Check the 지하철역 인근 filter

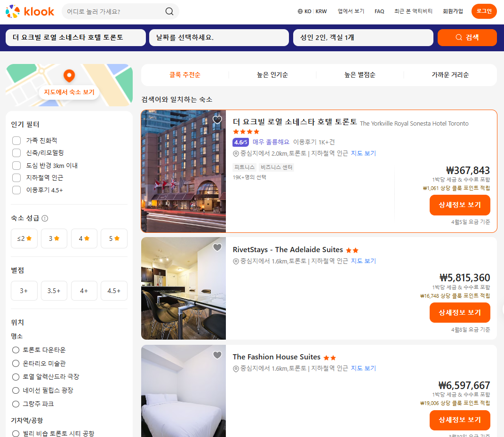[16, 178]
